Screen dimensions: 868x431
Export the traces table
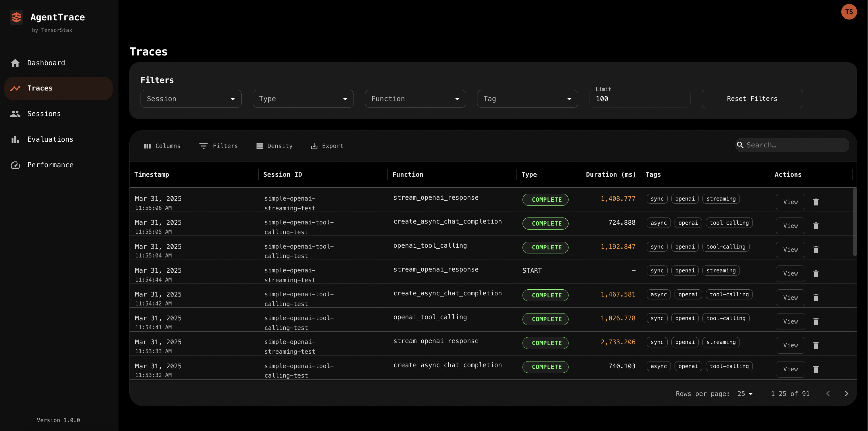coord(327,146)
